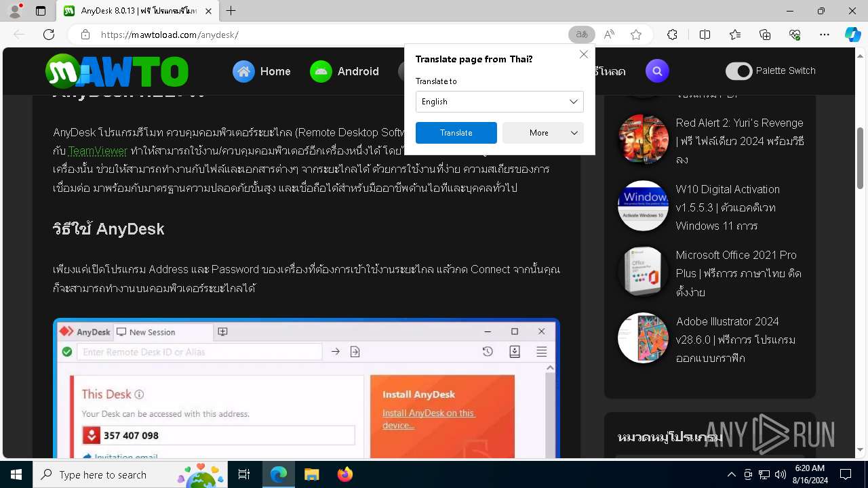Click the AnyDesk screenshot image
Image resolution: width=868 pixels, height=488 pixels.
click(307, 388)
